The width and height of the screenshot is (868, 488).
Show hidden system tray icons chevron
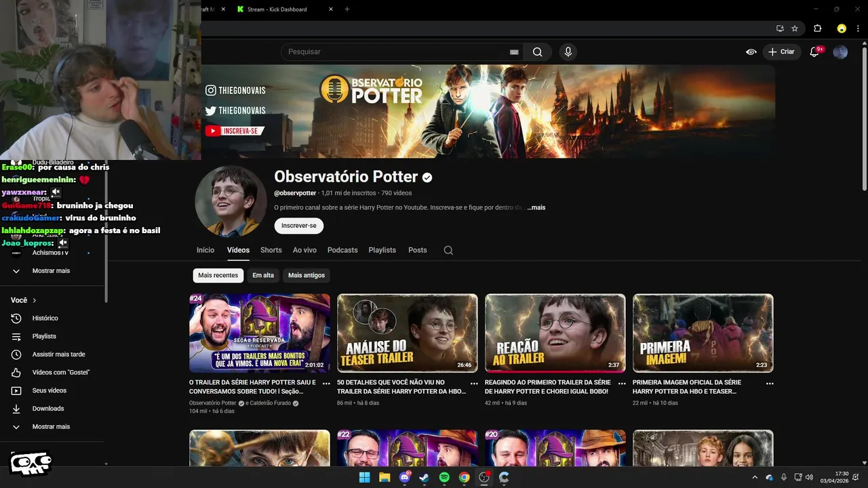[755, 477]
